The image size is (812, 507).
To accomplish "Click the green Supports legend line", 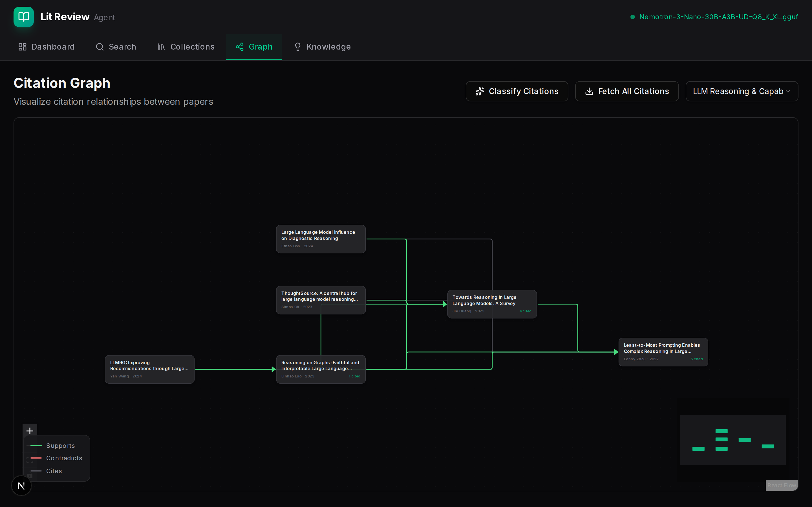I will click(36, 446).
